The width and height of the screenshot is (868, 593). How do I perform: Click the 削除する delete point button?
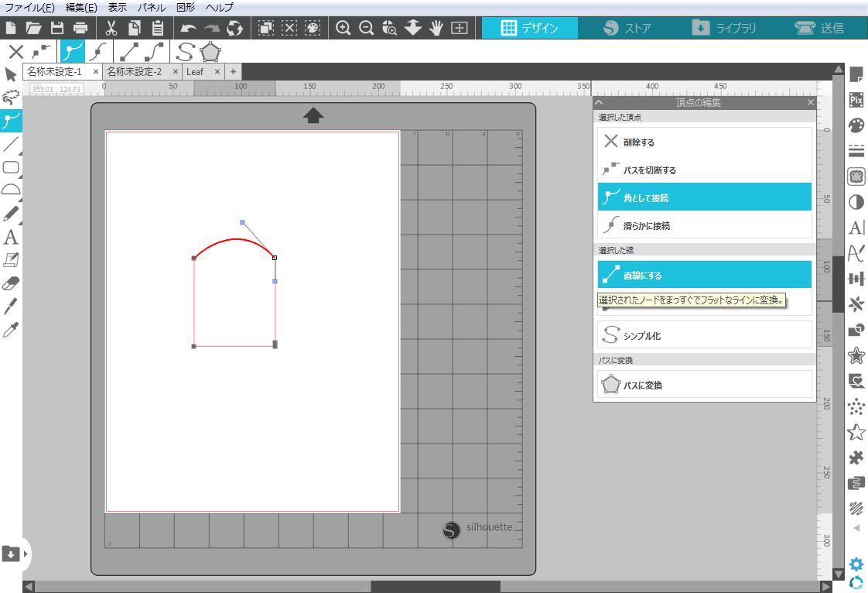[x=704, y=142]
